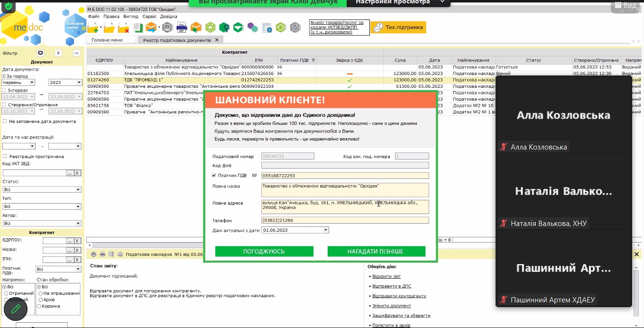Expand the Тип dropdown

78,206
